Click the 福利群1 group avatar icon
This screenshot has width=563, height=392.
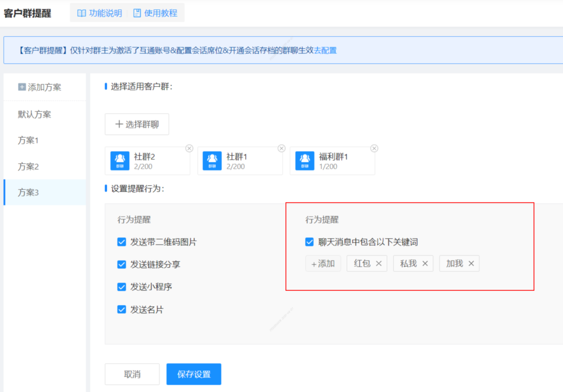[x=305, y=161]
